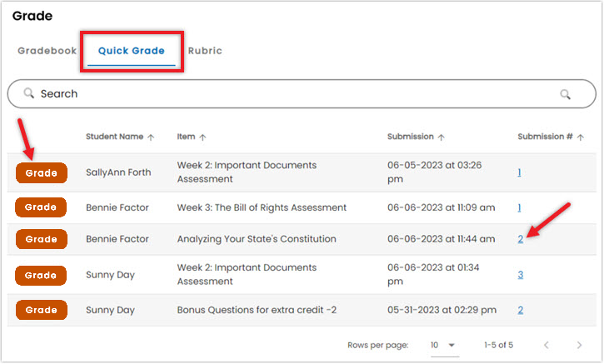
Task: Grade SallyAnn Forth's submission
Action: pyautogui.click(x=41, y=173)
